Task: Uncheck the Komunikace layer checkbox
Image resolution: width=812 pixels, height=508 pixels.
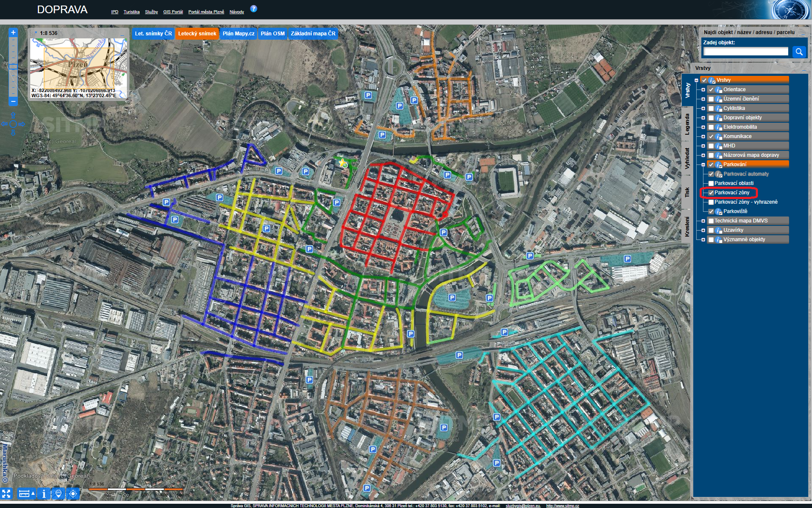Action: pos(711,136)
